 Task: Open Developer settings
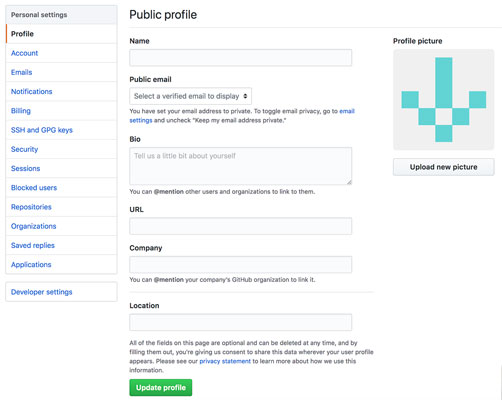[x=61, y=292]
